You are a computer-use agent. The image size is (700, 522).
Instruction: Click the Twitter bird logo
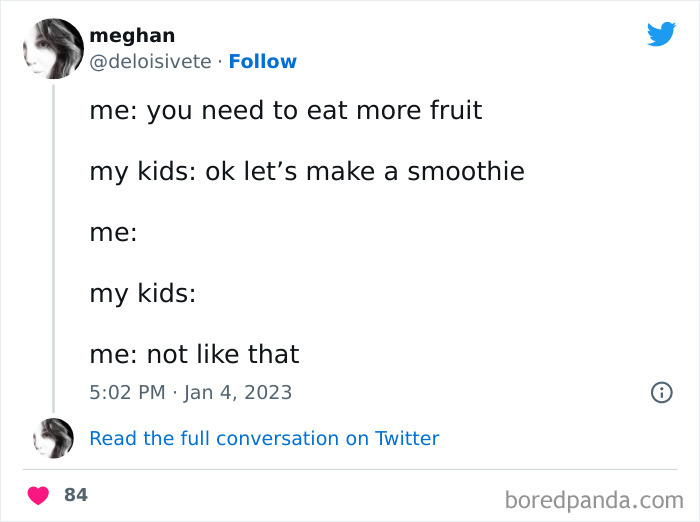tap(661, 34)
